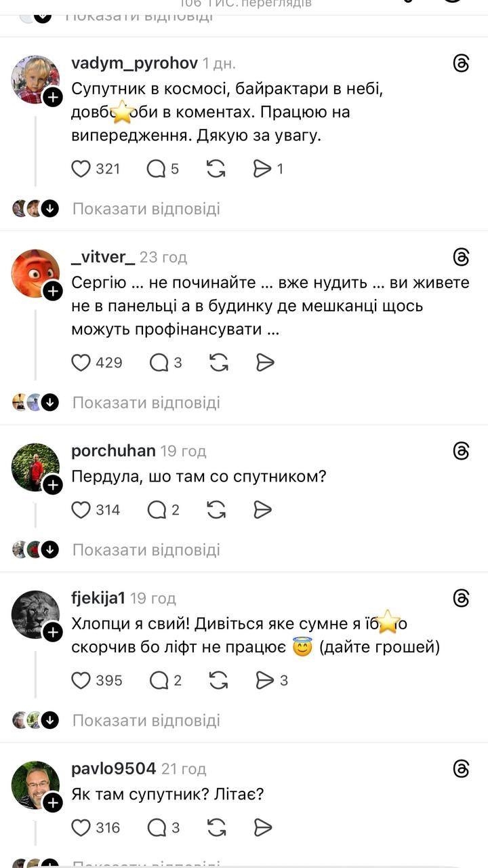Repost vadym_pyrohov's comment
488x868 pixels.
[x=216, y=169]
